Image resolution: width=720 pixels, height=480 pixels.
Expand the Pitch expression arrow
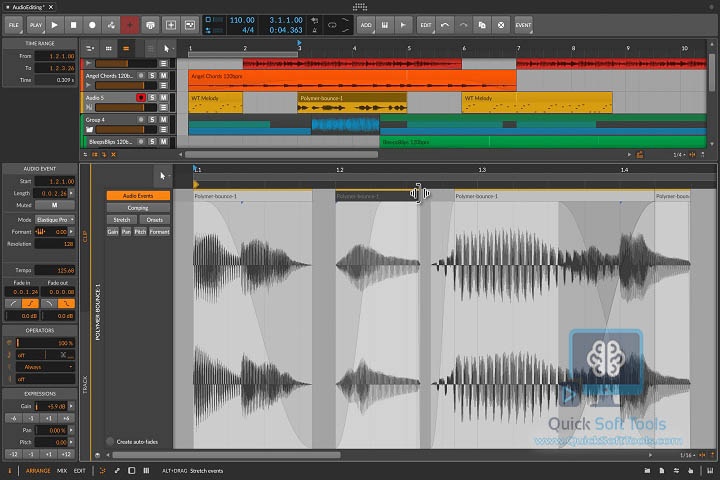pyautogui.click(x=72, y=442)
